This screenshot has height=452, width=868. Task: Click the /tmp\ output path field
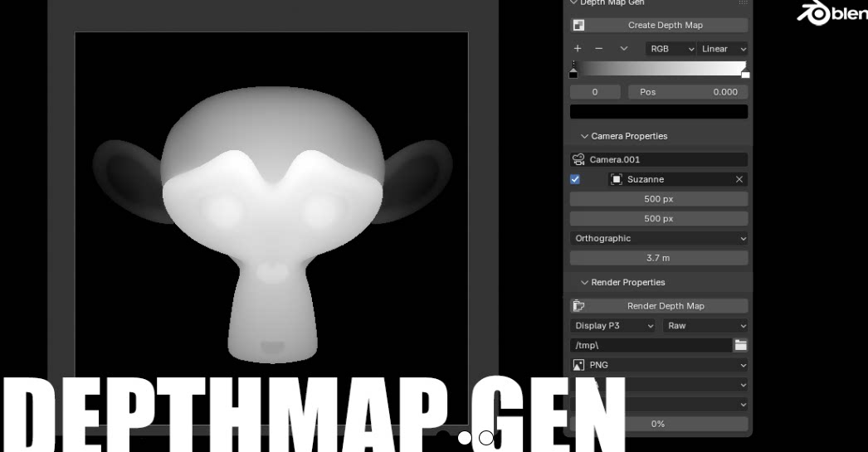(651, 345)
